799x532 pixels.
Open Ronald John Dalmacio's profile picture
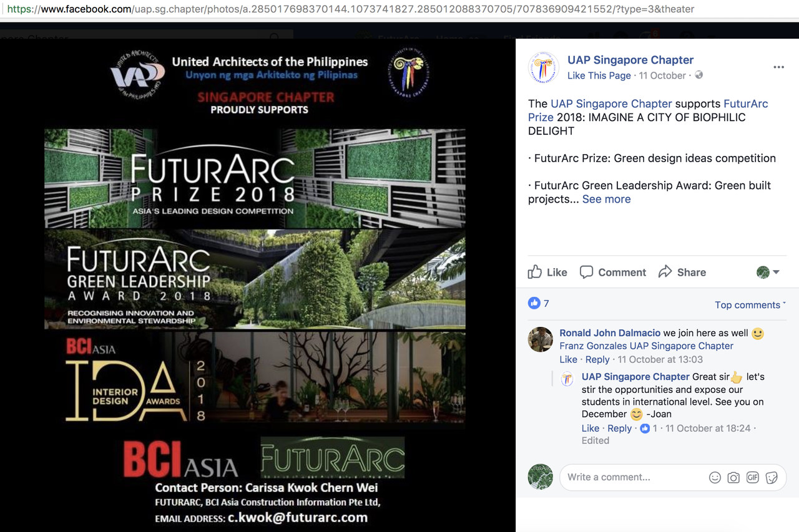541,339
